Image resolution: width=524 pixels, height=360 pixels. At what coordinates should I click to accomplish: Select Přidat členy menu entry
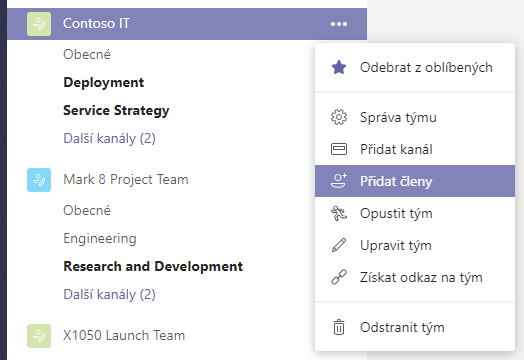point(415,181)
